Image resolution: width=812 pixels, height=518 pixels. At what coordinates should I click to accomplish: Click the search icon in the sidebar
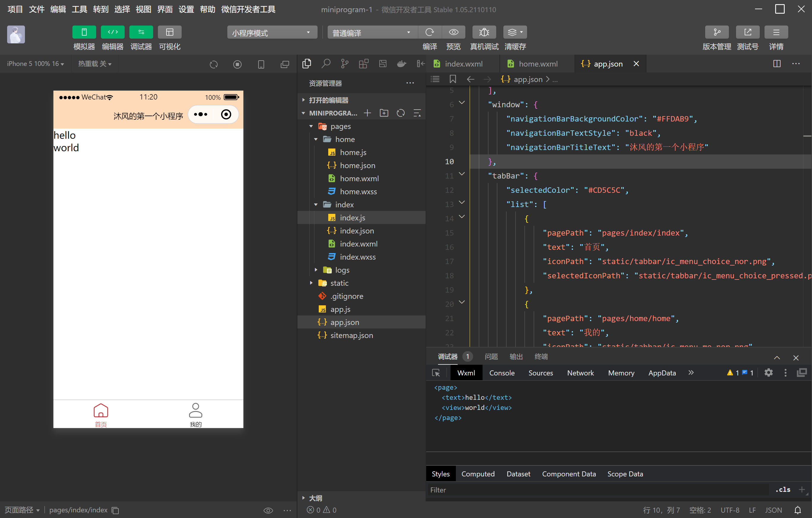coord(325,64)
